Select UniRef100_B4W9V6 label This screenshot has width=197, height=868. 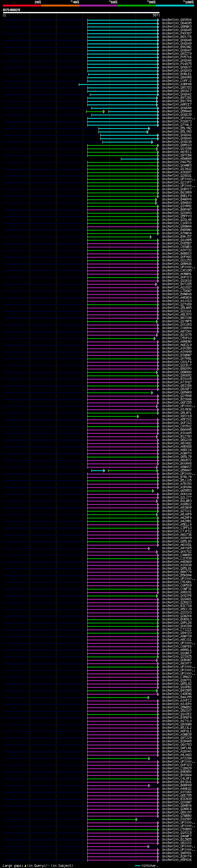coord(177,200)
